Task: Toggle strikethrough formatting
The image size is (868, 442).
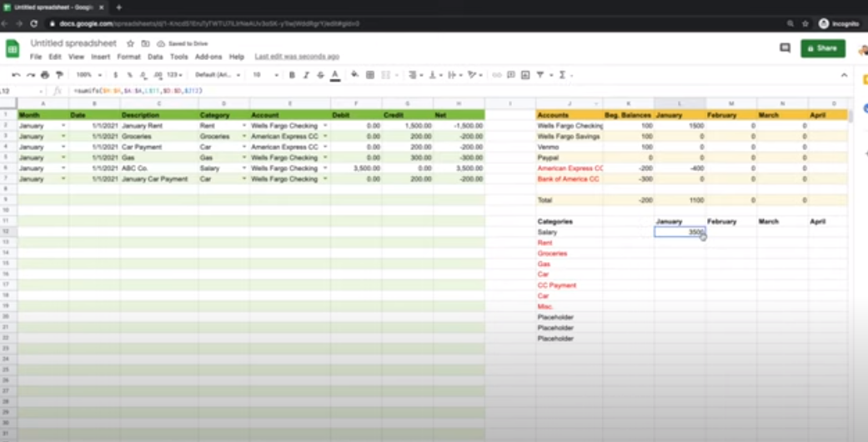Action: click(320, 75)
